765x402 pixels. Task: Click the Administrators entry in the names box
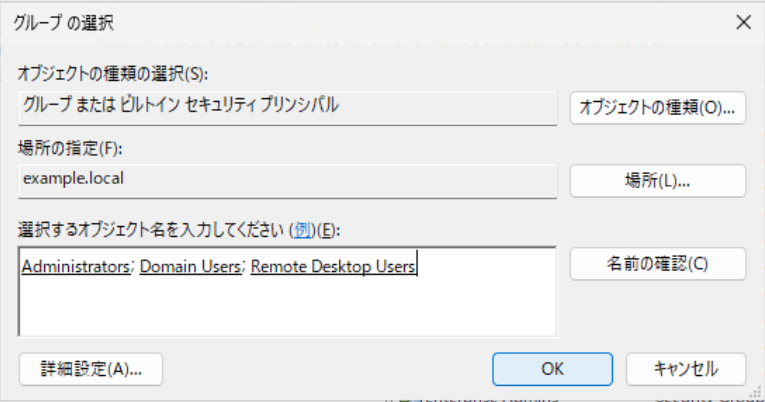75,266
